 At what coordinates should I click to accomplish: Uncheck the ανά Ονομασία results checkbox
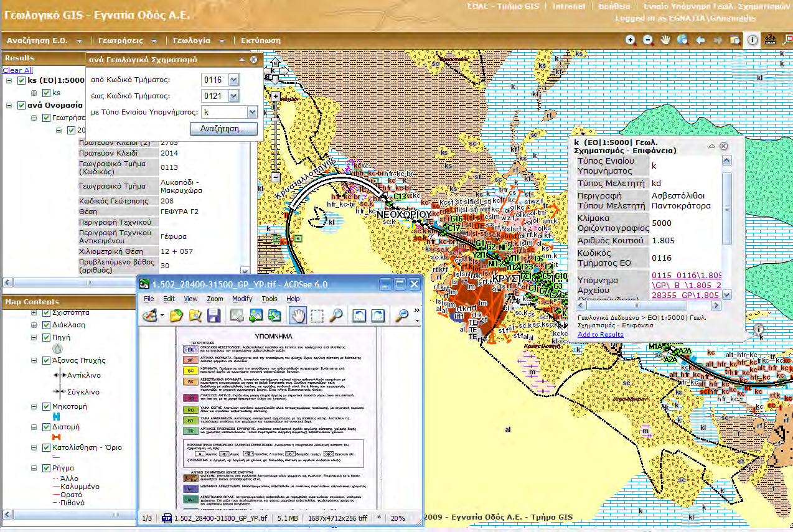click(22, 105)
